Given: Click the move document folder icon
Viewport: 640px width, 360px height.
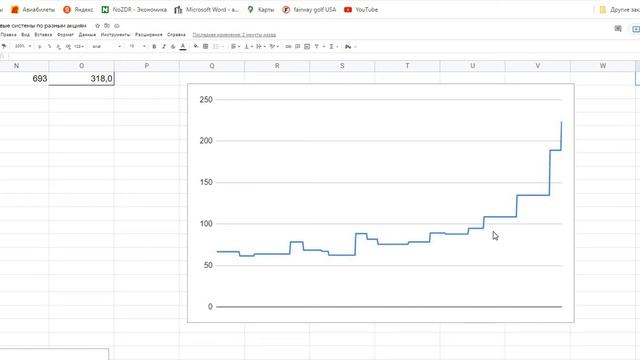Looking at the screenshot, I should coord(107,26).
